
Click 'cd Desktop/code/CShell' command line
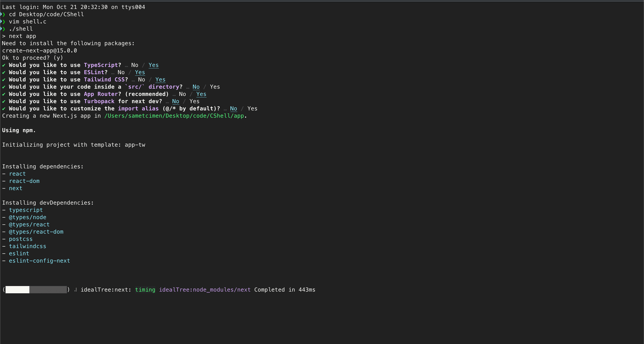coord(46,14)
